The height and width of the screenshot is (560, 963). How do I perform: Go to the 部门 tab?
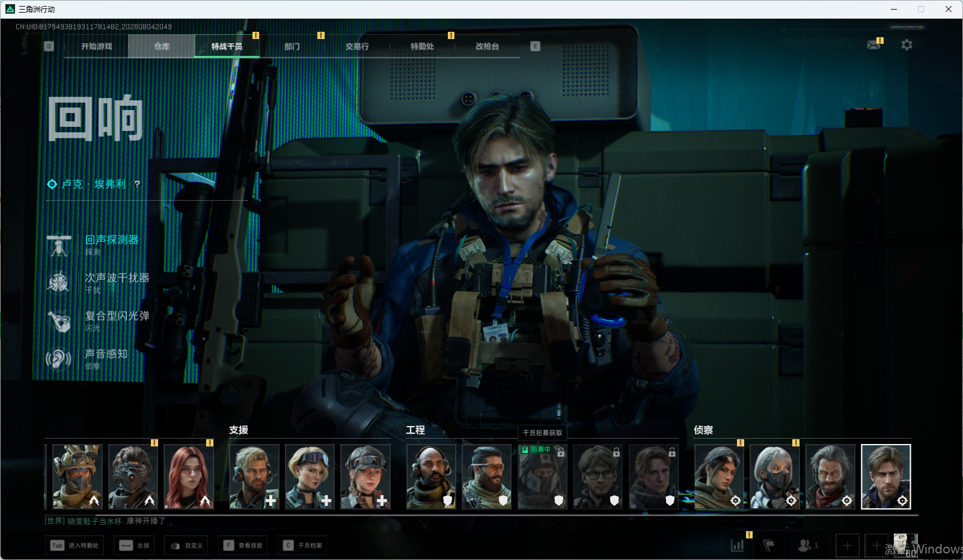[292, 46]
